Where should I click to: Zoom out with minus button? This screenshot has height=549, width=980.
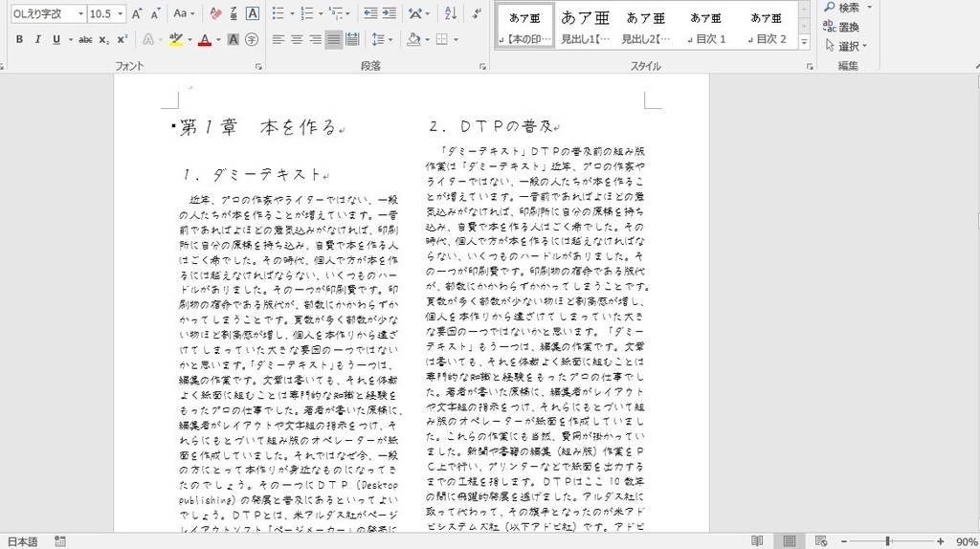(844, 541)
